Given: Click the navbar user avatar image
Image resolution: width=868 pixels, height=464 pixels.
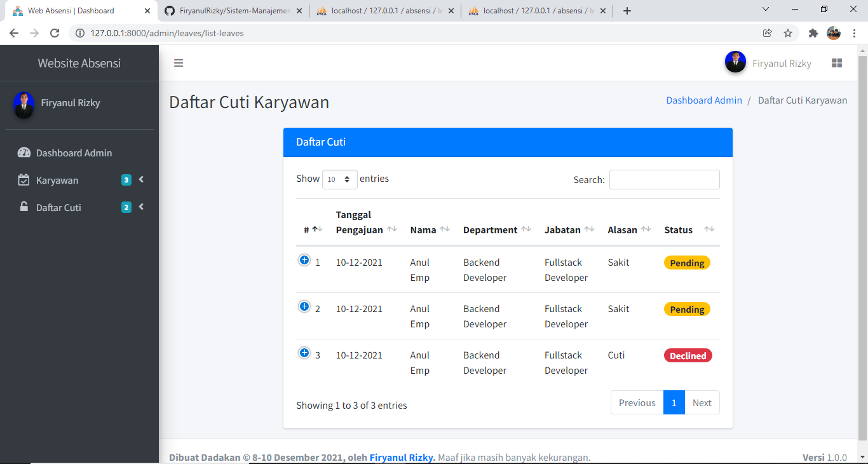Looking at the screenshot, I should click(x=735, y=62).
